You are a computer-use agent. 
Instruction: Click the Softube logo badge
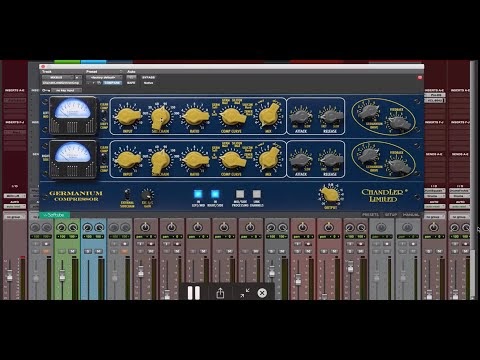54,215
